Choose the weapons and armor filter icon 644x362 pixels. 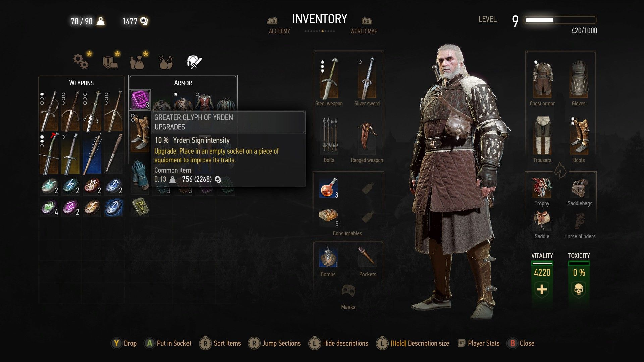tap(194, 62)
